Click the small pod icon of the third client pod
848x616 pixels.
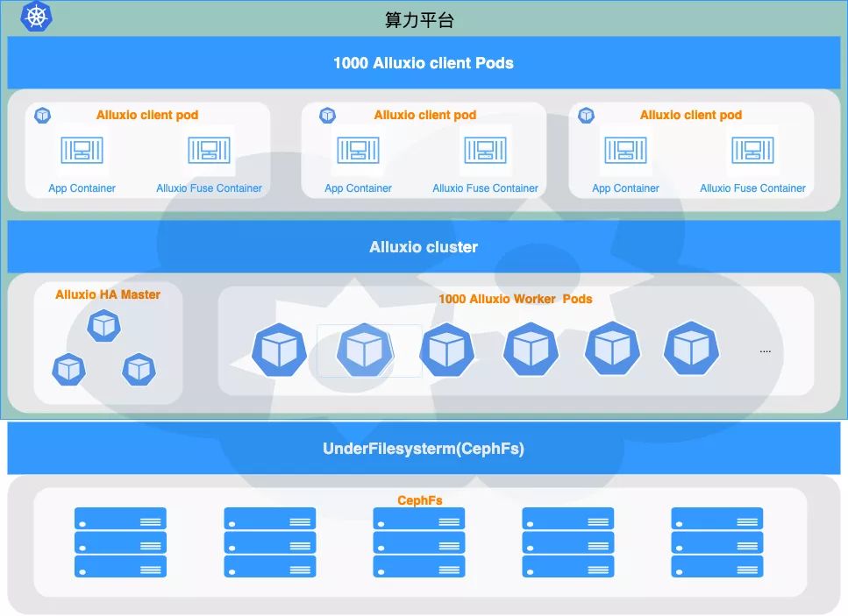[587, 115]
